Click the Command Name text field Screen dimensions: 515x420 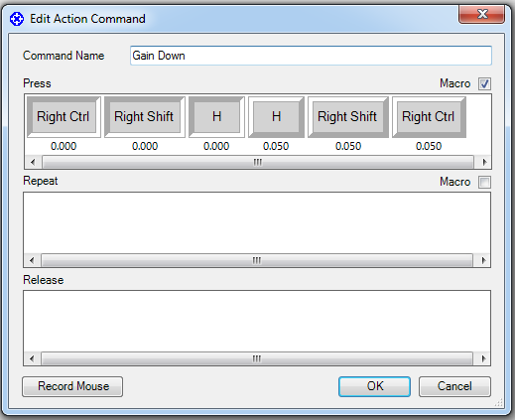click(311, 56)
